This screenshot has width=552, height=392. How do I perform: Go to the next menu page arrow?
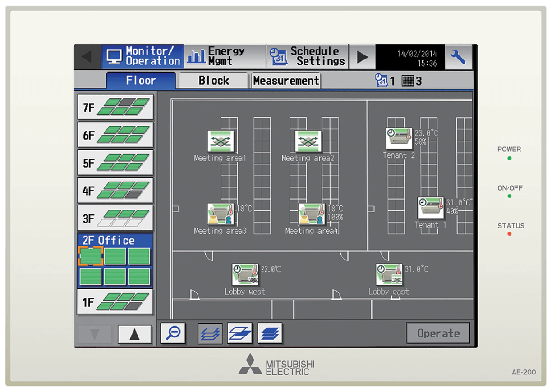[x=362, y=57]
